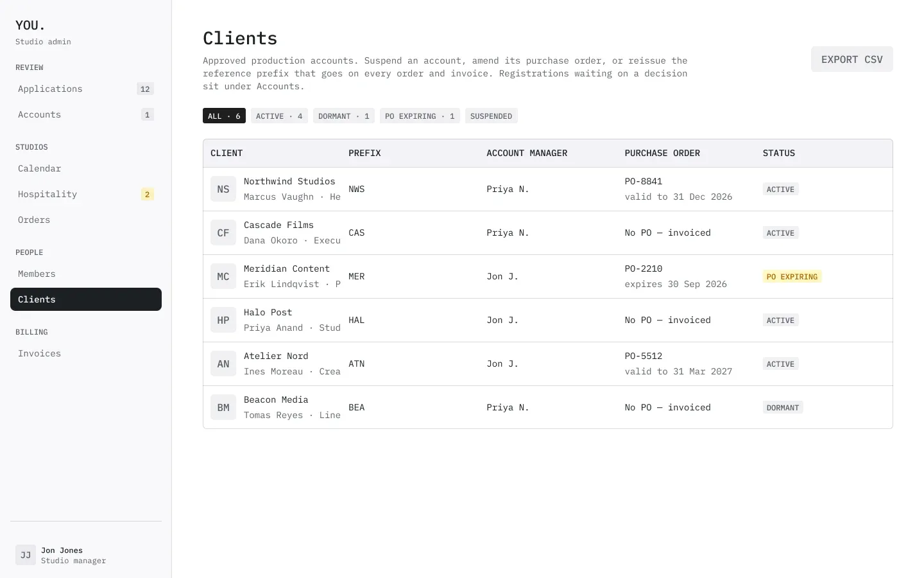Click the NS avatar for Northwind Studios
924x578 pixels.
pyautogui.click(x=223, y=189)
